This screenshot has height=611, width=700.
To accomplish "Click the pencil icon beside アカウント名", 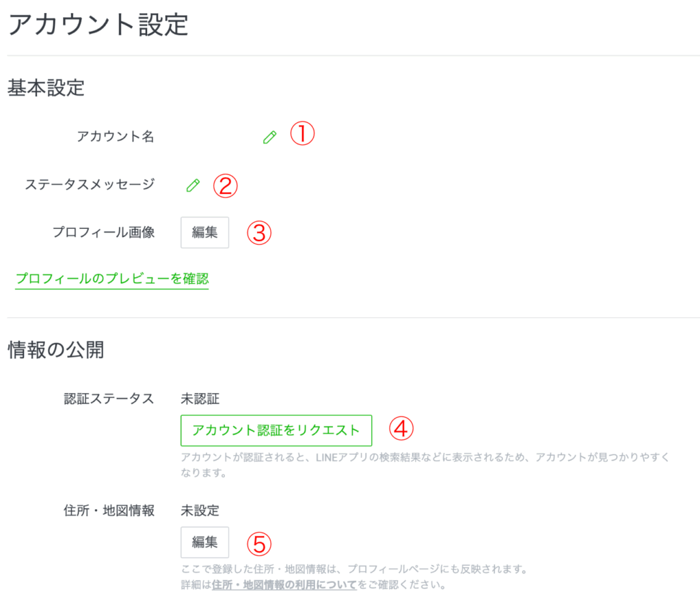I will pos(270,137).
